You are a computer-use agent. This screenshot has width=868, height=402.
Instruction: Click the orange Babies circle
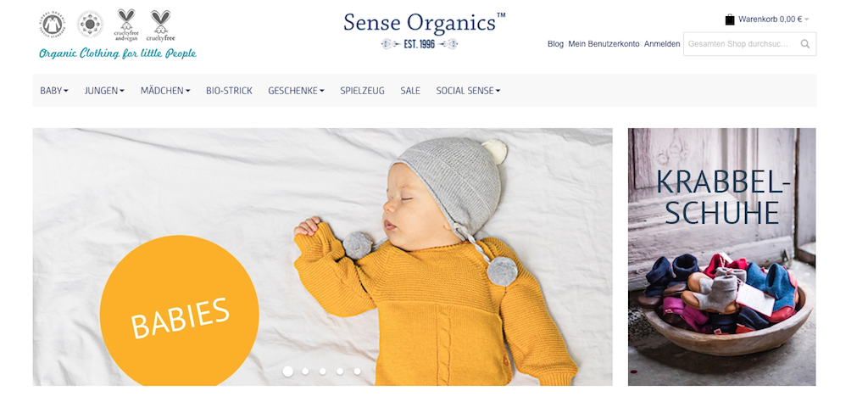180,310
